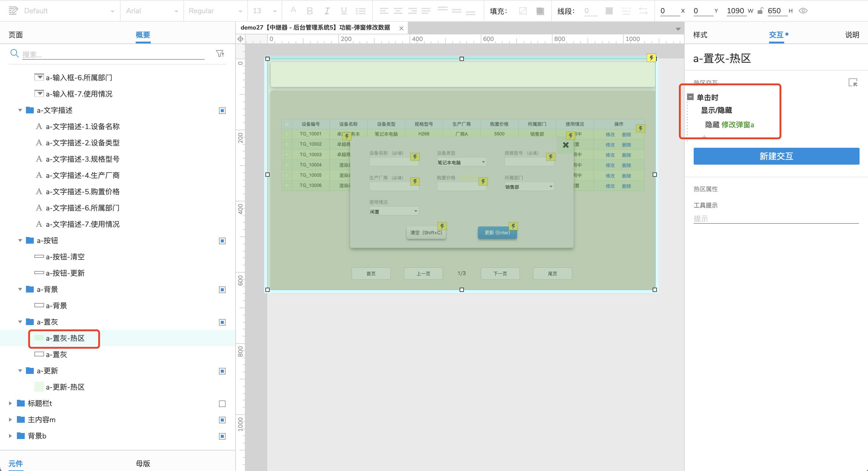Click the line color swatch
Image resolution: width=868 pixels, height=471 pixels.
pyautogui.click(x=609, y=11)
